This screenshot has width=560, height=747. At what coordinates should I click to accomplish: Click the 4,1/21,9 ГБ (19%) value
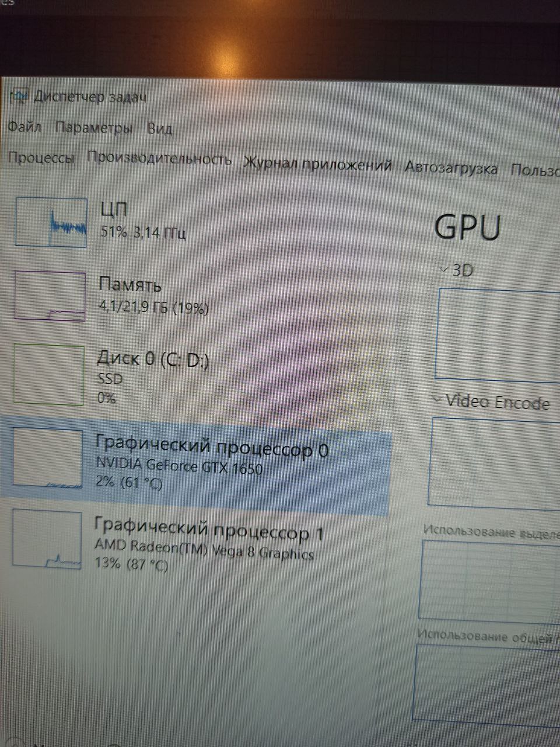coord(154,307)
